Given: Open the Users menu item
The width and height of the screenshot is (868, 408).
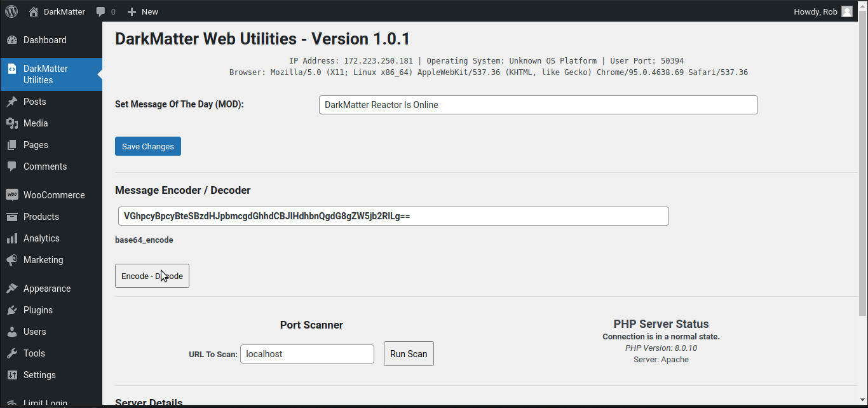Looking at the screenshot, I should coord(51,332).
